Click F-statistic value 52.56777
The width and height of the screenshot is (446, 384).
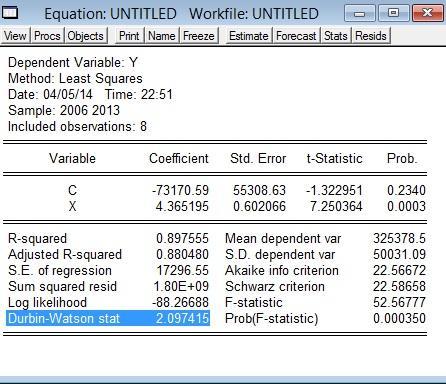click(399, 302)
